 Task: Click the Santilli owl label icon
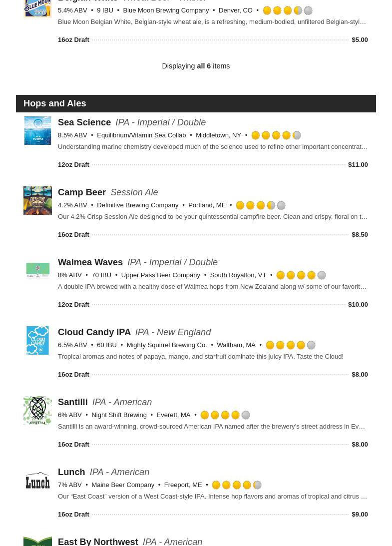37,410
